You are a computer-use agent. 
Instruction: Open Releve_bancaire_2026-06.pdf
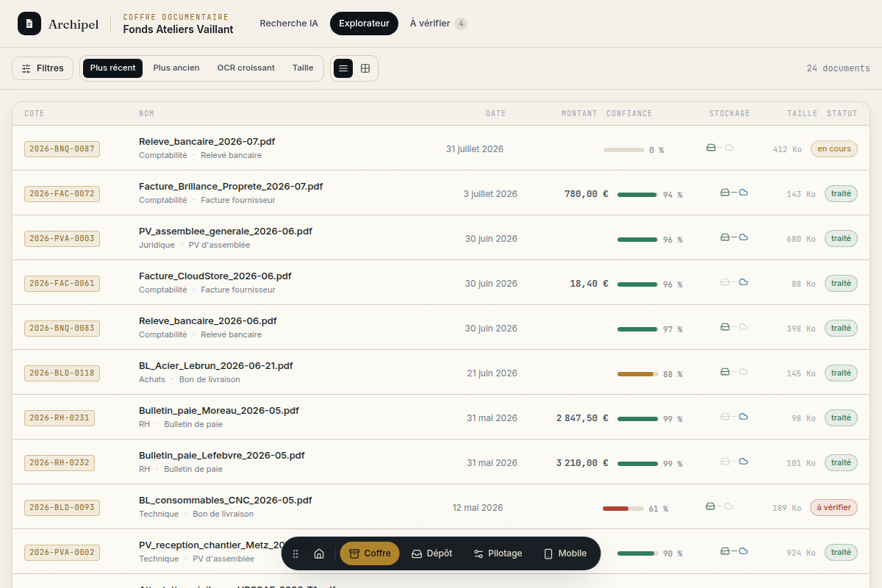click(x=208, y=321)
